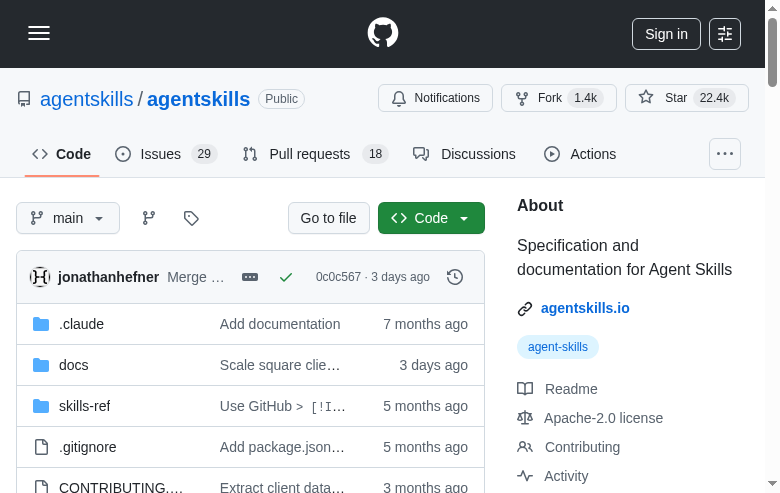Image resolution: width=780 pixels, height=493 pixels.
Task: Expand the green Code dropdown
Action: pos(431,218)
